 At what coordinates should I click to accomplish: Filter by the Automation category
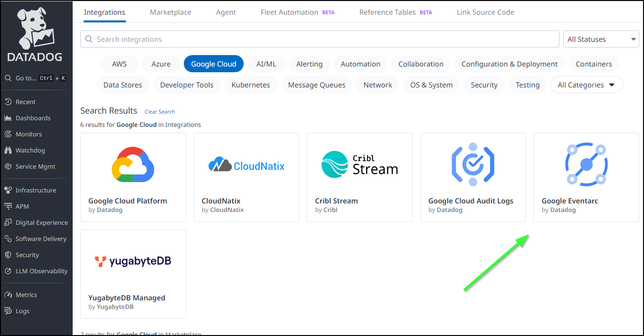coord(360,64)
